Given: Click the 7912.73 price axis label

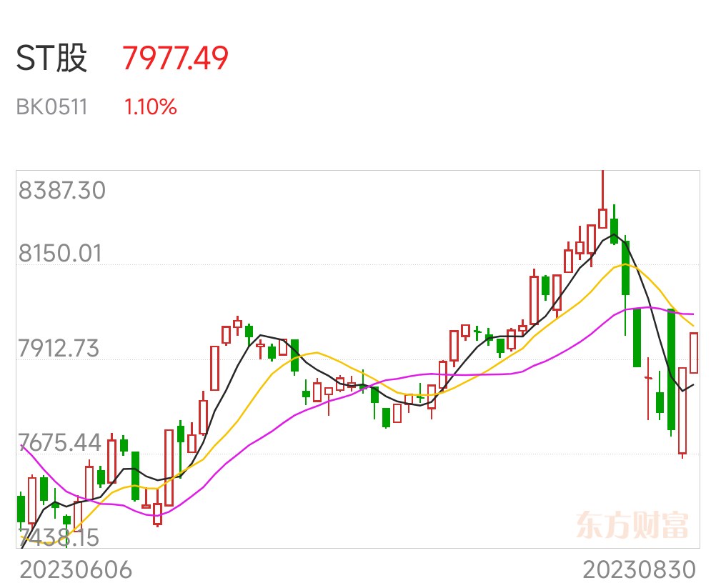Looking at the screenshot, I should [x=59, y=349].
